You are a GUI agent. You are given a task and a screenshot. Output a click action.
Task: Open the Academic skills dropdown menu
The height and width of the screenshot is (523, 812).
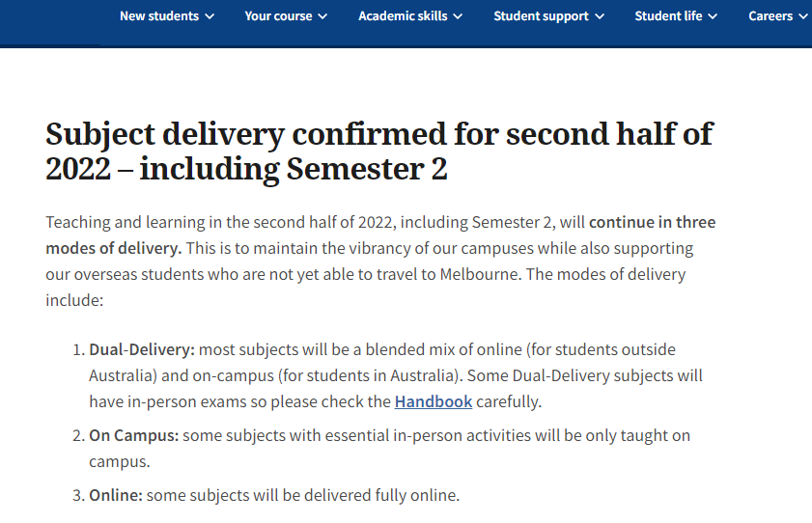click(403, 15)
